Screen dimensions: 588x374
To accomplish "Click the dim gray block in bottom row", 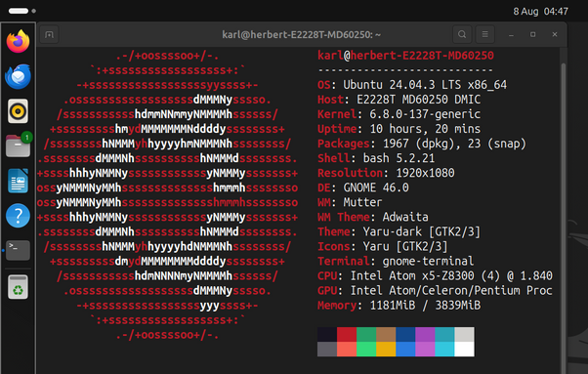I will click(x=327, y=349).
